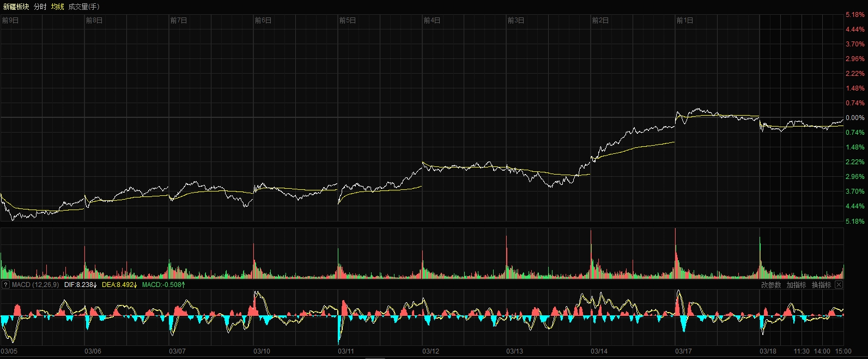Select the 前1日 day segment label
This screenshot has height=359, width=868.
click(x=685, y=21)
